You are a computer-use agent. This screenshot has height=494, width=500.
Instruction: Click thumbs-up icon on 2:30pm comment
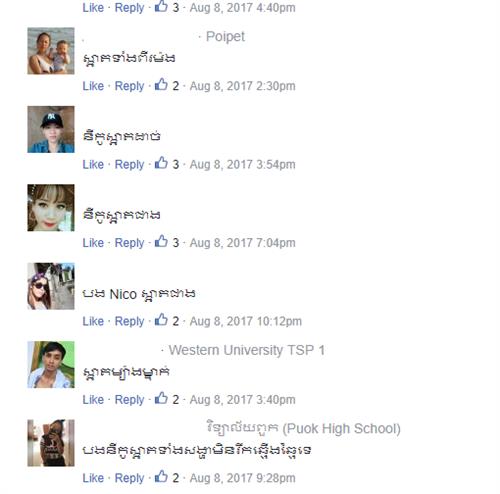tap(161, 85)
